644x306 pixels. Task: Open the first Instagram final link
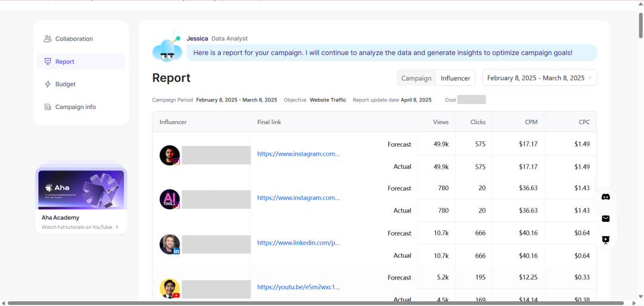[299, 154]
